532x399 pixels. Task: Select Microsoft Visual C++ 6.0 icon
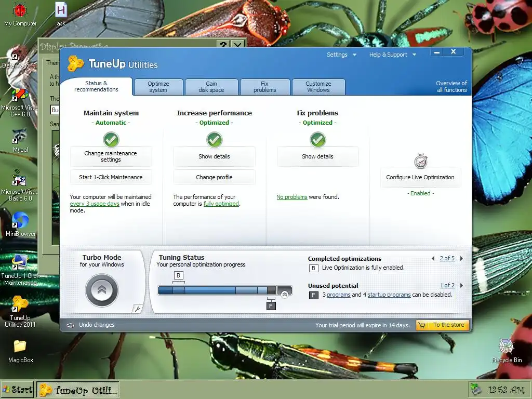click(x=20, y=103)
